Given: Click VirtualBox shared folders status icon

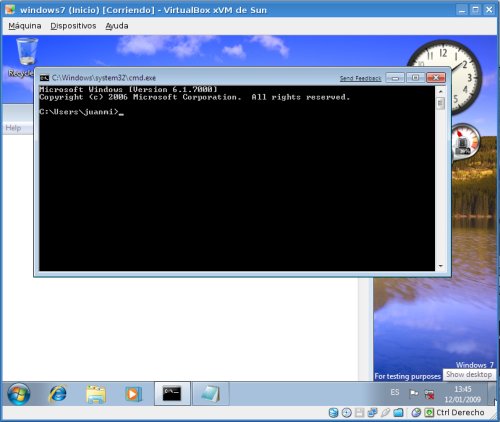Looking at the screenshot, I should (x=398, y=413).
